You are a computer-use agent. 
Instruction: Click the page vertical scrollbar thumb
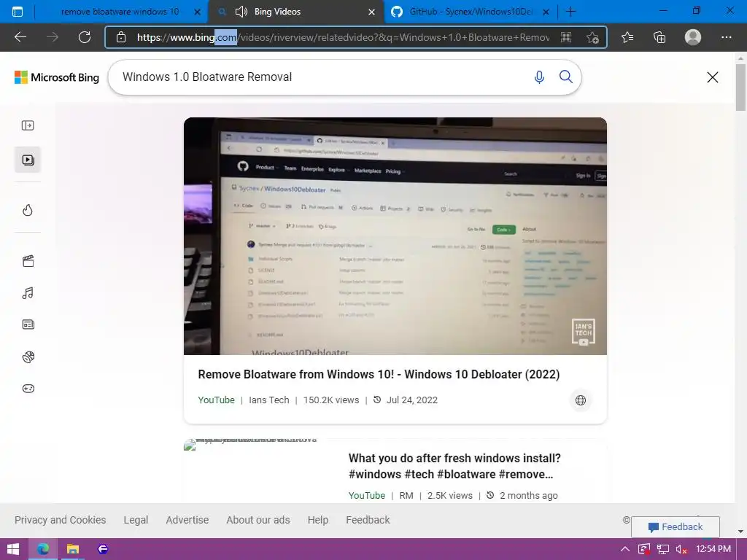point(740,87)
